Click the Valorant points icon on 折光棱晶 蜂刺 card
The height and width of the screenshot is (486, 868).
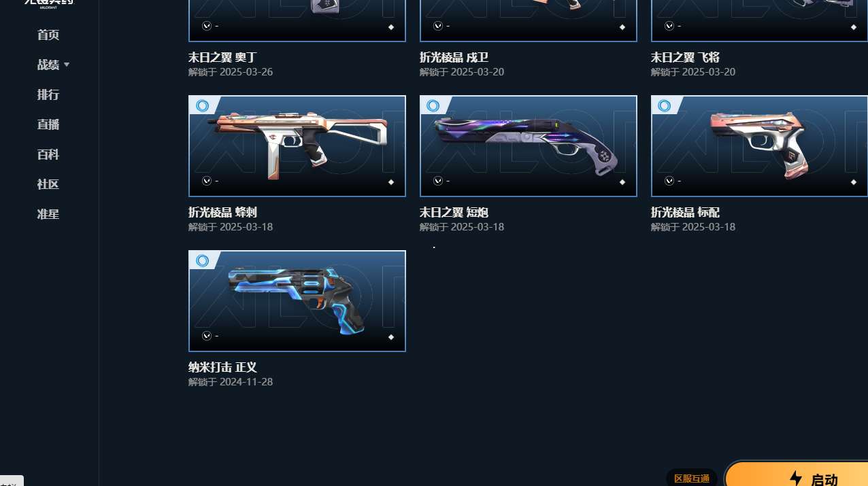[x=207, y=181]
